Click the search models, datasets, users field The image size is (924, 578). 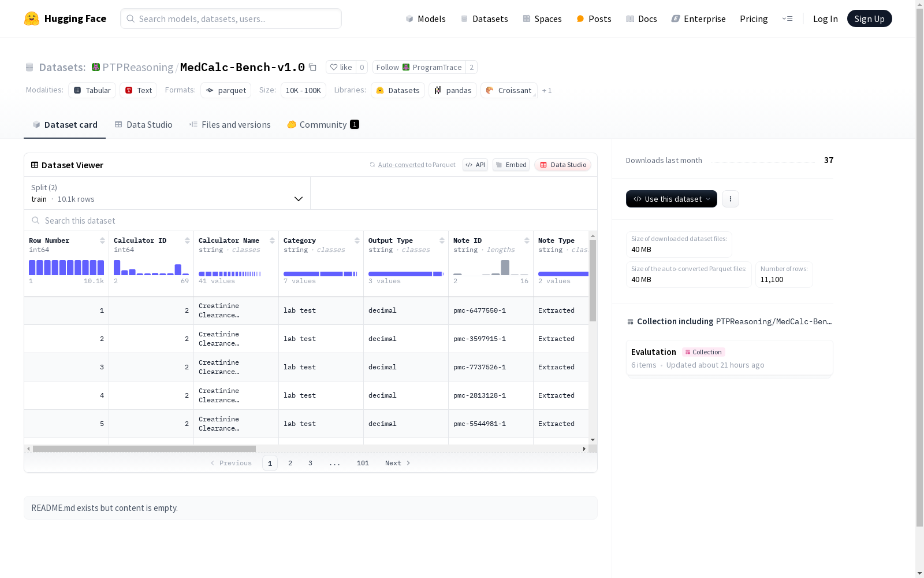[x=231, y=18]
